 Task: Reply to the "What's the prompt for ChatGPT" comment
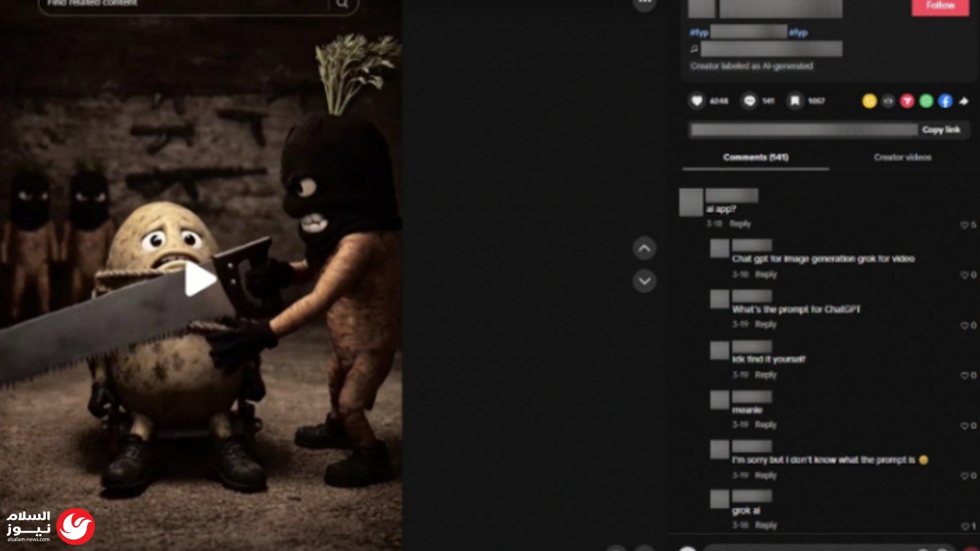pos(766,324)
